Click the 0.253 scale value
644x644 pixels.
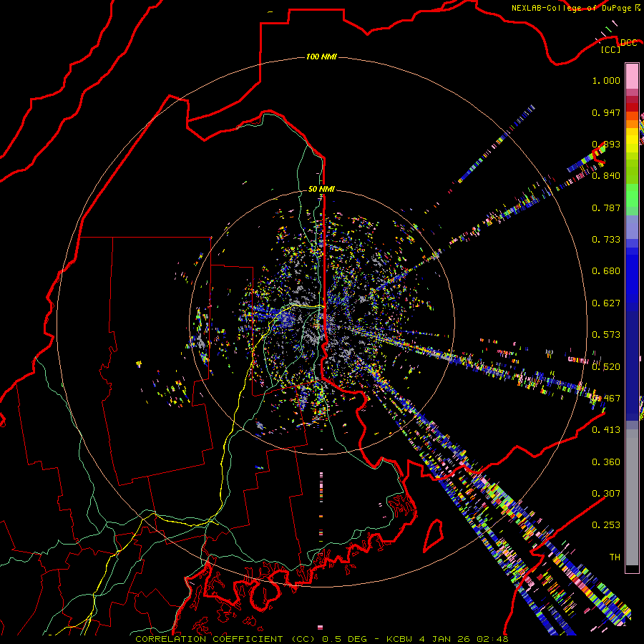click(x=606, y=525)
